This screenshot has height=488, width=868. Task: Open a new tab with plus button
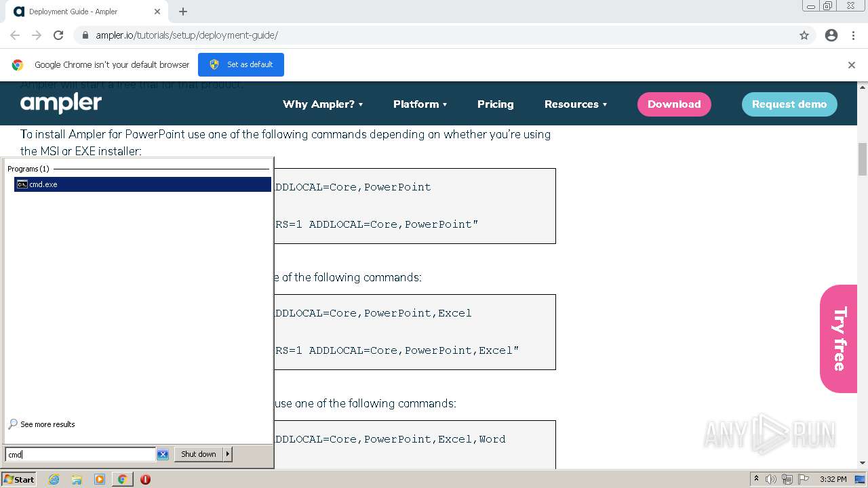tap(183, 12)
